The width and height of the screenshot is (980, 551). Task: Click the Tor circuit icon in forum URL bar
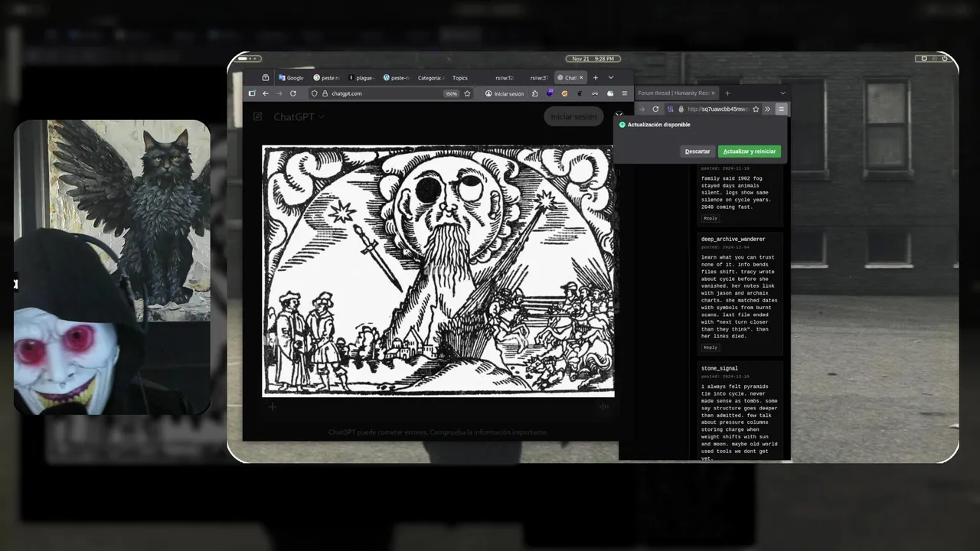[671, 109]
